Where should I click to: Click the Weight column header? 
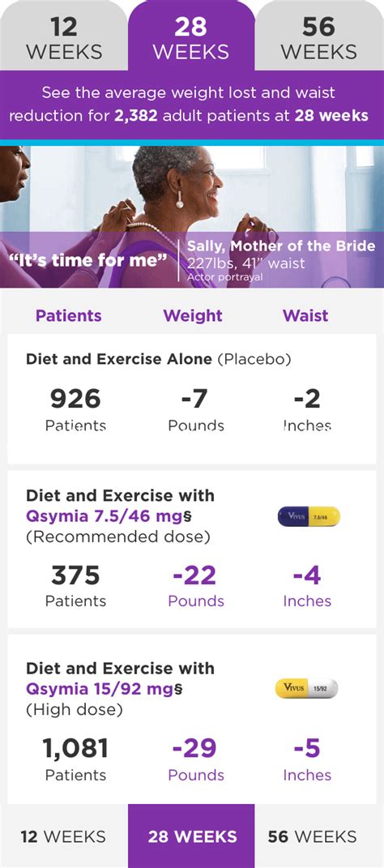pyautogui.click(x=193, y=315)
